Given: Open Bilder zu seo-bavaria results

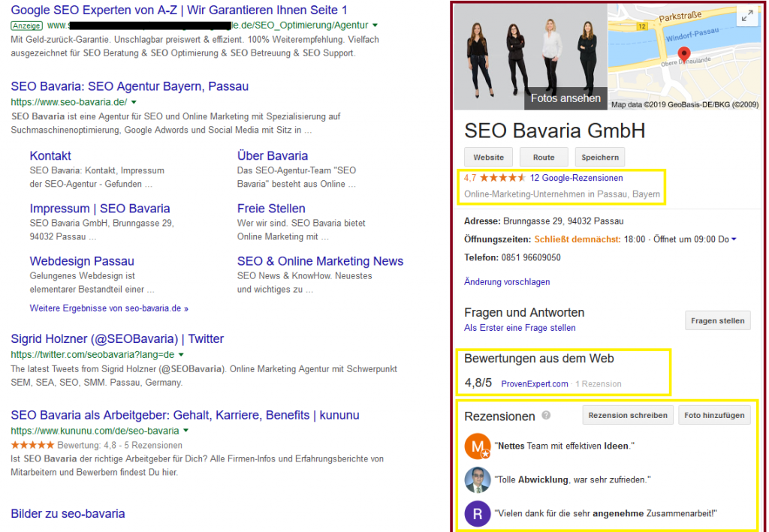Looking at the screenshot, I should (68, 513).
